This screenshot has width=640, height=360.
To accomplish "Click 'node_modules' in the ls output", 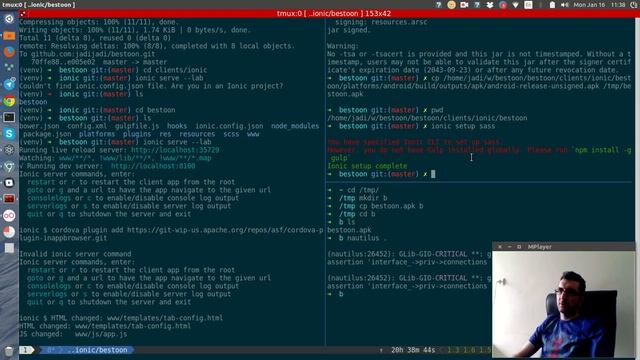I will point(295,126).
